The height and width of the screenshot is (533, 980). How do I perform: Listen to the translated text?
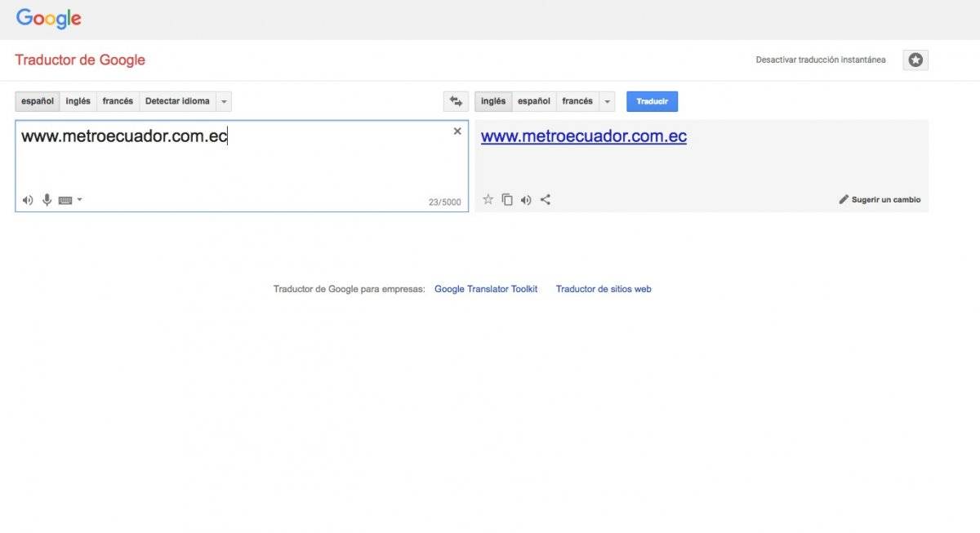pos(526,199)
